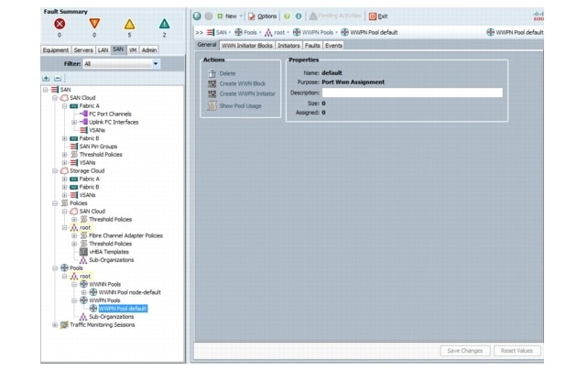Open the Options toolbar item
This screenshot has width=588, height=371.
point(262,16)
